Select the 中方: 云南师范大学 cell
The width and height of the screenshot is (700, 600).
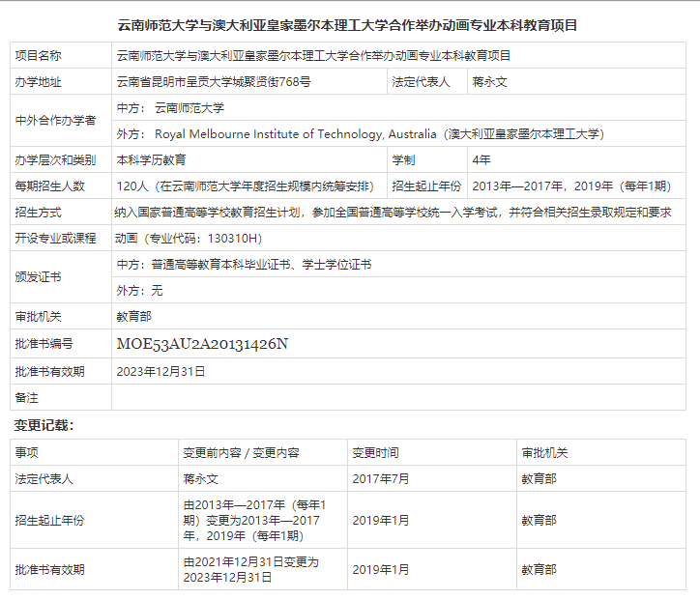398,107
